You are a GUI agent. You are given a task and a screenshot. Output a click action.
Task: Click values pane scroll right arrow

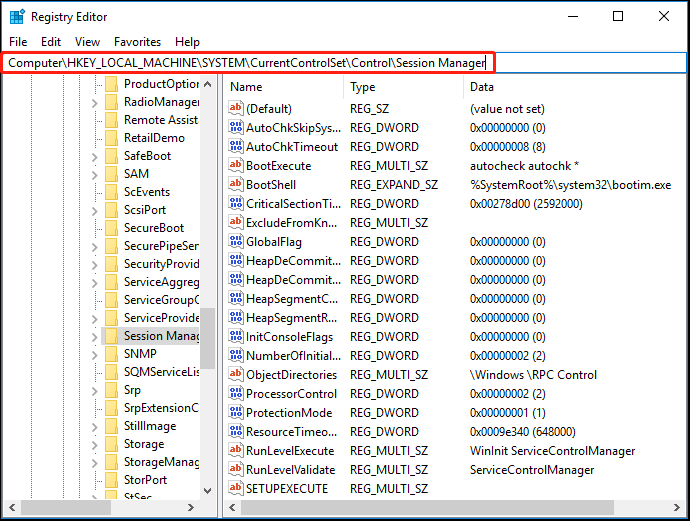677,507
